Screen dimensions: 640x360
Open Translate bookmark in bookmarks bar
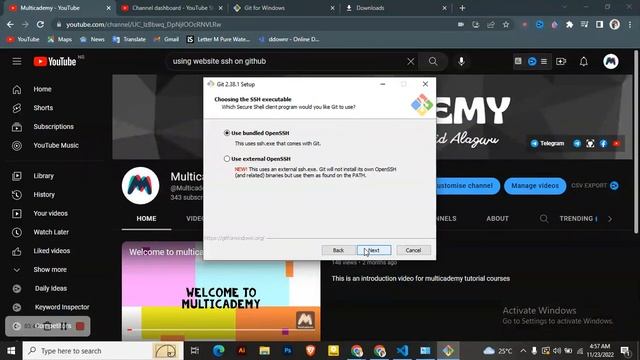(x=129, y=40)
